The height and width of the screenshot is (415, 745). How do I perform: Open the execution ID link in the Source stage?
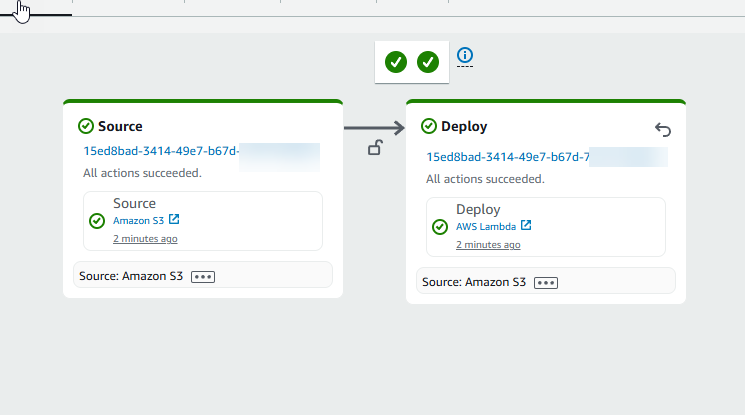click(x=160, y=150)
